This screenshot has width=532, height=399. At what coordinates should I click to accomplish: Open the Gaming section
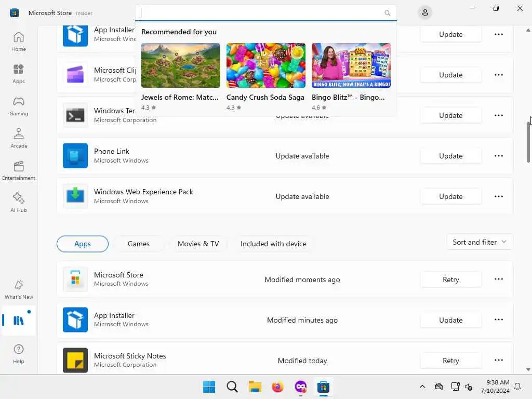tap(19, 106)
